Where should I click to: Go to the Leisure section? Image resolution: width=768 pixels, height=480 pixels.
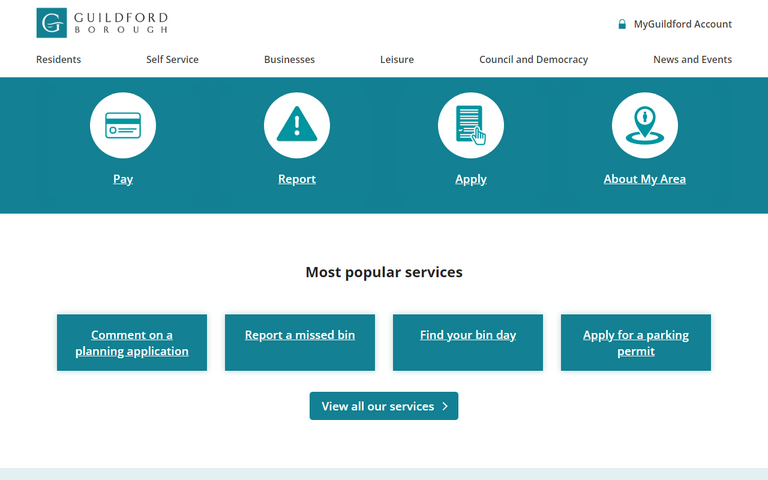click(397, 60)
